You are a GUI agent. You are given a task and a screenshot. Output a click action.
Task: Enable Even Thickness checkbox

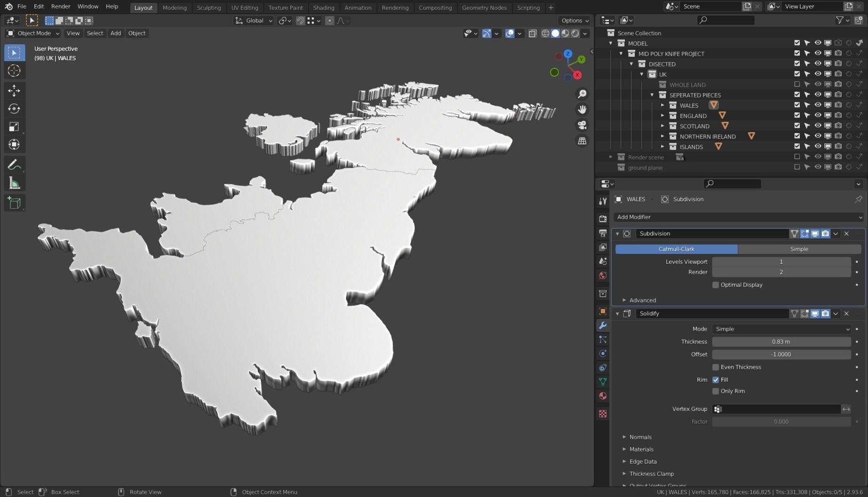[716, 367]
